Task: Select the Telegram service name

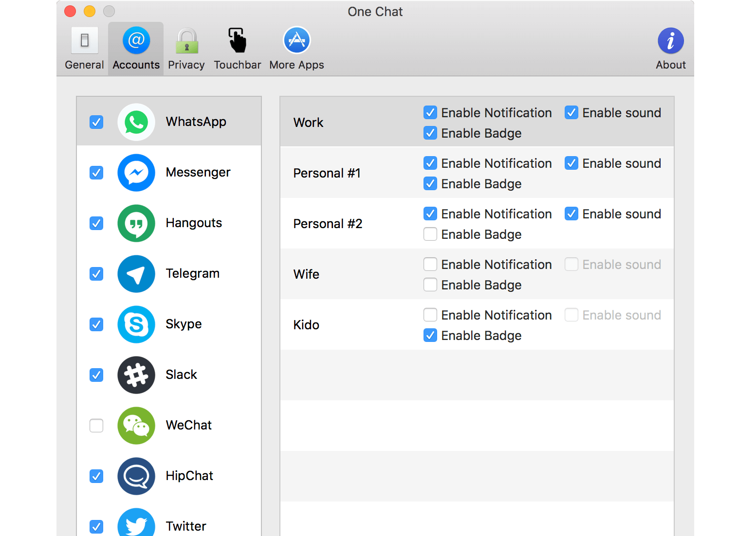Action: click(x=193, y=274)
